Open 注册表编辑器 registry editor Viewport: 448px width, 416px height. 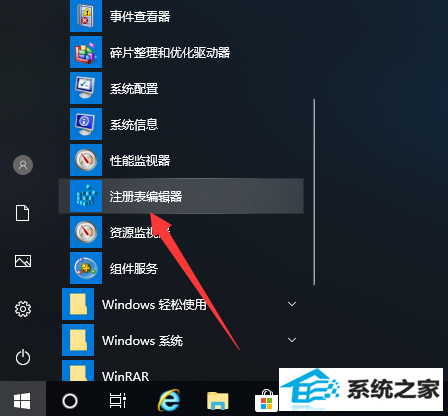(x=181, y=196)
